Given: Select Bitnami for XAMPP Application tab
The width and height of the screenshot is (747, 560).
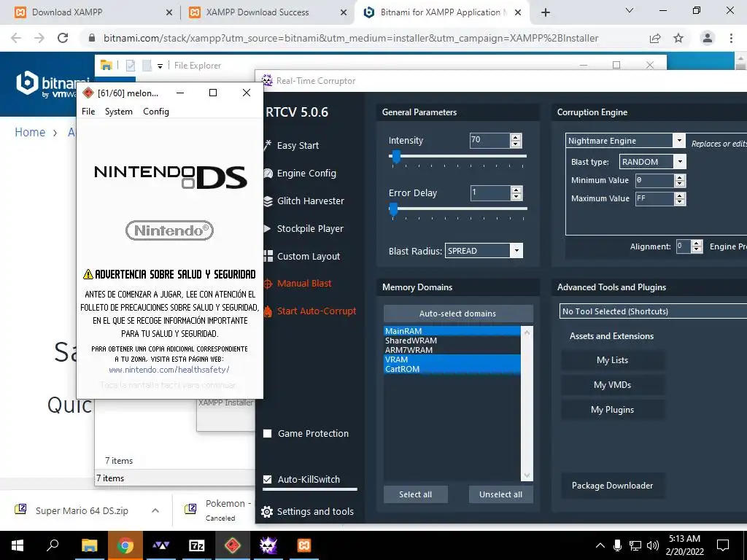Looking at the screenshot, I should (x=442, y=12).
